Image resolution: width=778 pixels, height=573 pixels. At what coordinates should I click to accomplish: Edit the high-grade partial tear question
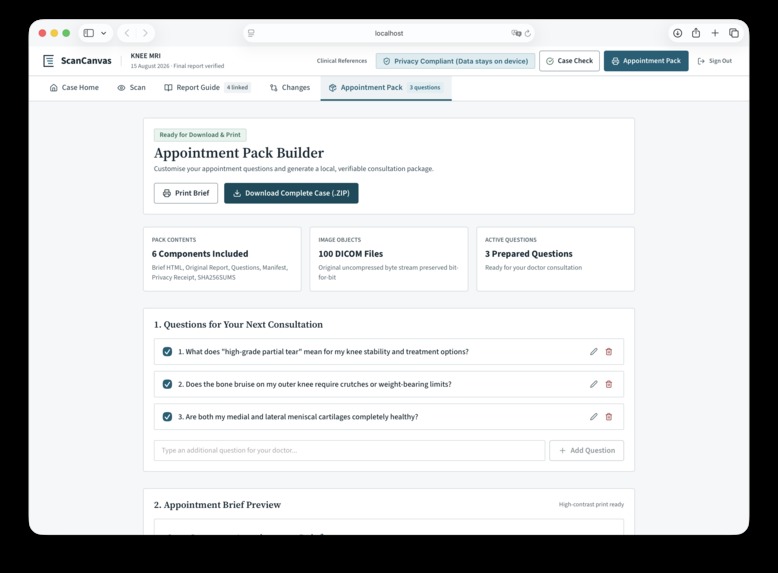click(x=593, y=352)
